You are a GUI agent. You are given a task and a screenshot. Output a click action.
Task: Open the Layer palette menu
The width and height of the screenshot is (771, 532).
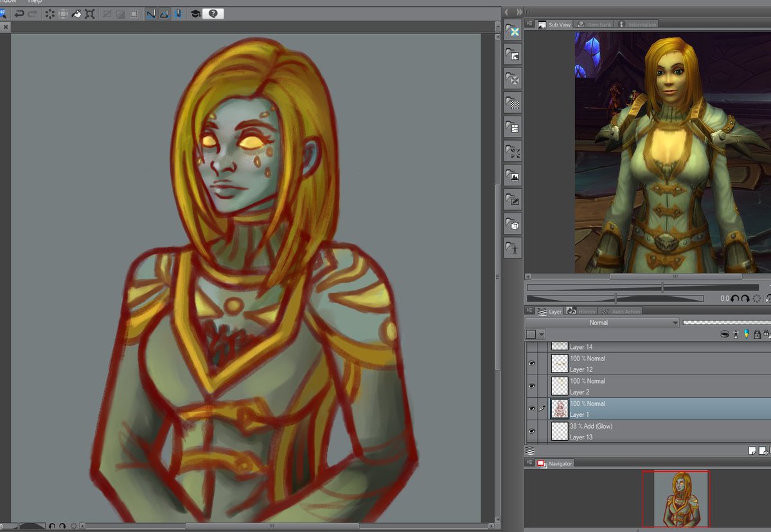coord(529,311)
